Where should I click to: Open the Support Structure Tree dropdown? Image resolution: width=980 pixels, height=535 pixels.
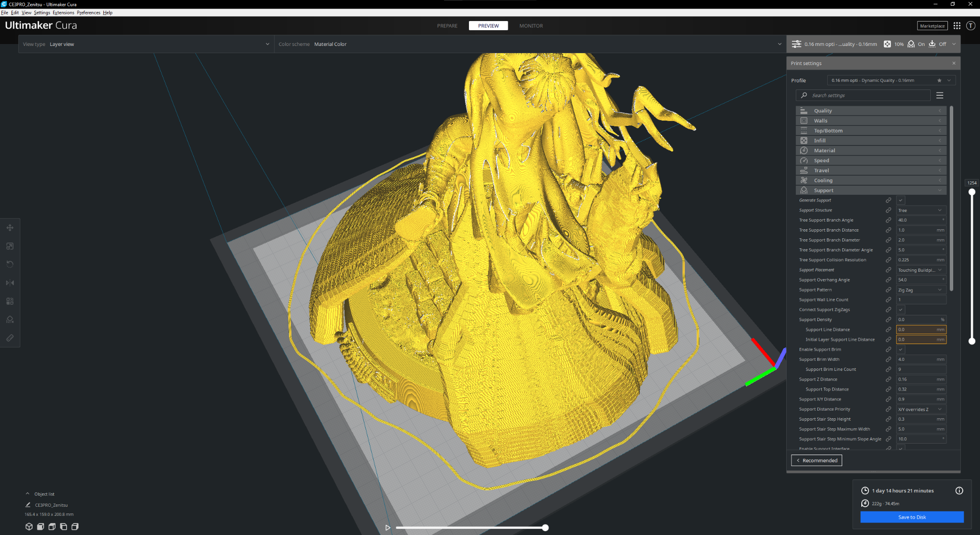point(921,210)
